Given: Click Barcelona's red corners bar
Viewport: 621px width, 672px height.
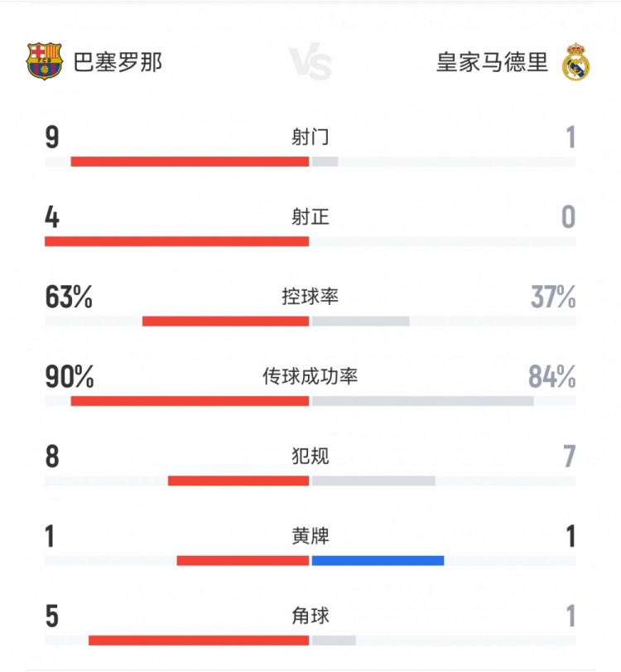Looking at the screenshot, I should [199, 640].
